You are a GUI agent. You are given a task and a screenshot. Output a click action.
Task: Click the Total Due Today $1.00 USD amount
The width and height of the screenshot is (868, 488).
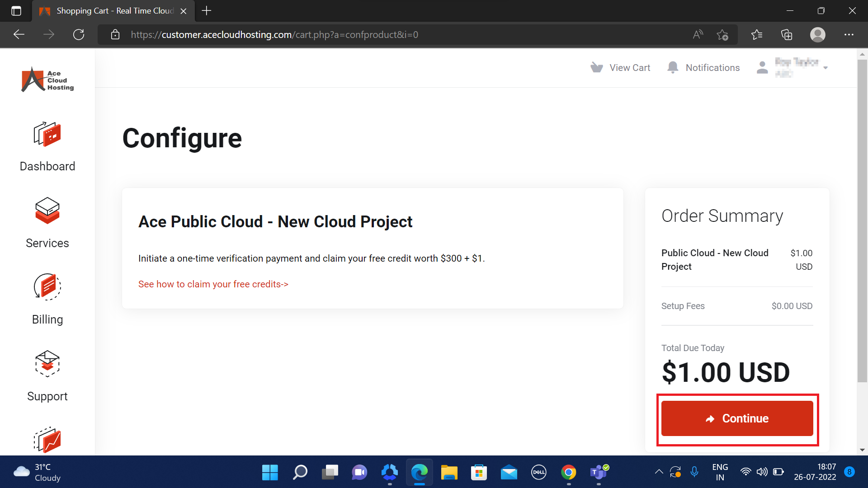tap(726, 372)
